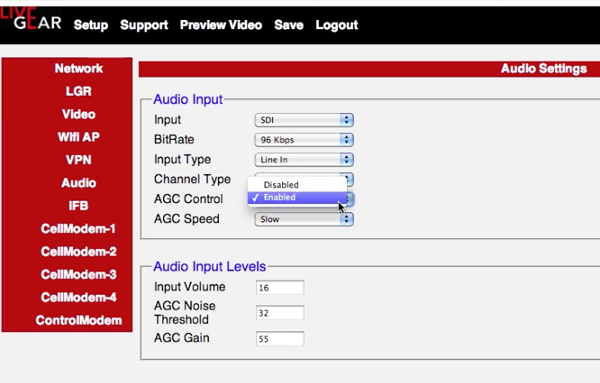Open Wifi AP settings
Image resolution: width=600 pixels, height=383 pixels.
tap(78, 137)
